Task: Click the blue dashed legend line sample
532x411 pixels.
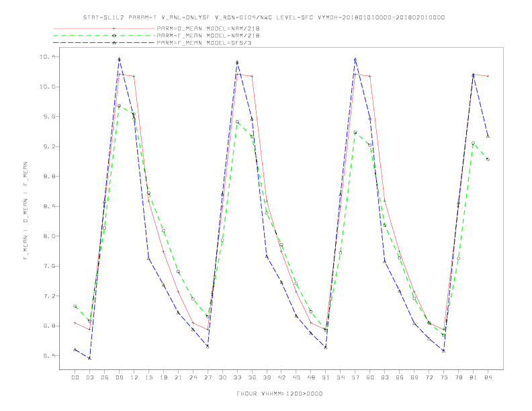Action: tap(104, 43)
